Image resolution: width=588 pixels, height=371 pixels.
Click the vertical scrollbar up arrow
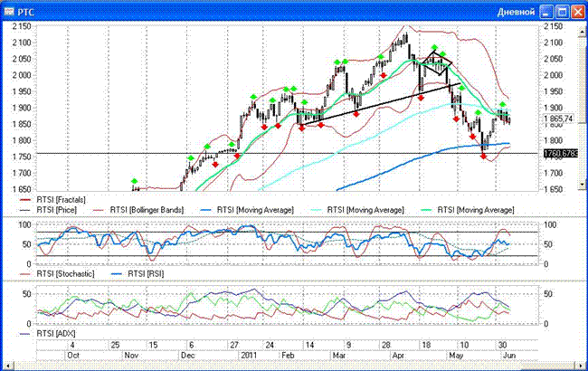(582, 33)
